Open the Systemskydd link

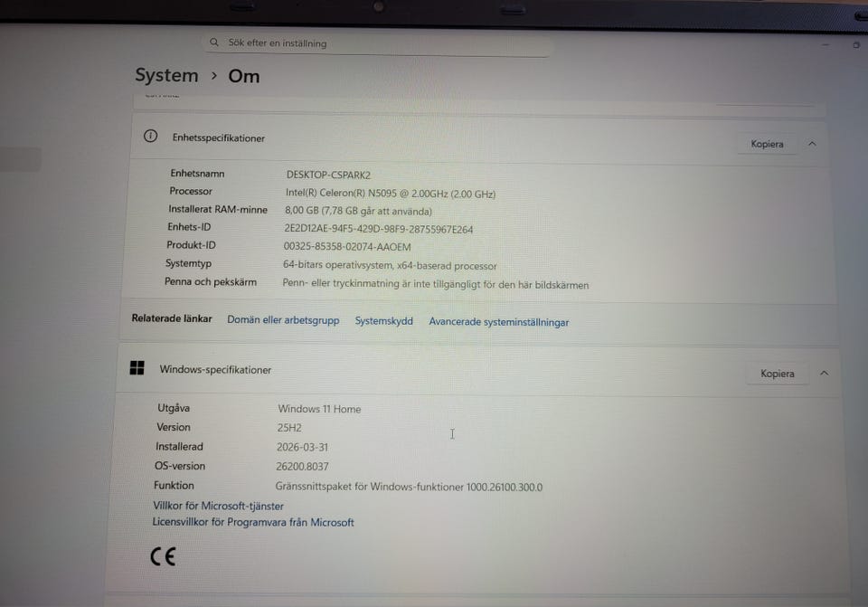click(383, 321)
